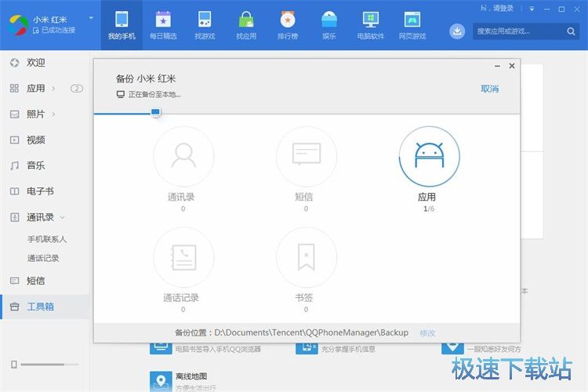Click the phone storage usage bar

pos(49,365)
